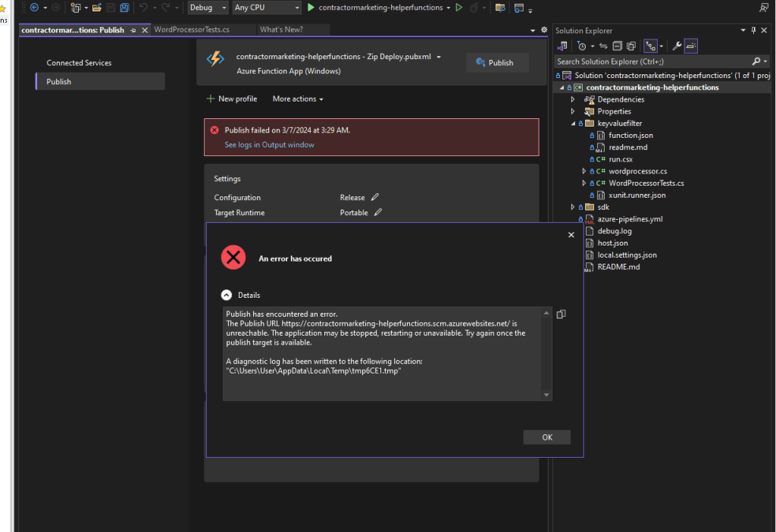Screen dimensions: 776x532
Task: Expand the Dependencies tree node
Action: pyautogui.click(x=573, y=99)
